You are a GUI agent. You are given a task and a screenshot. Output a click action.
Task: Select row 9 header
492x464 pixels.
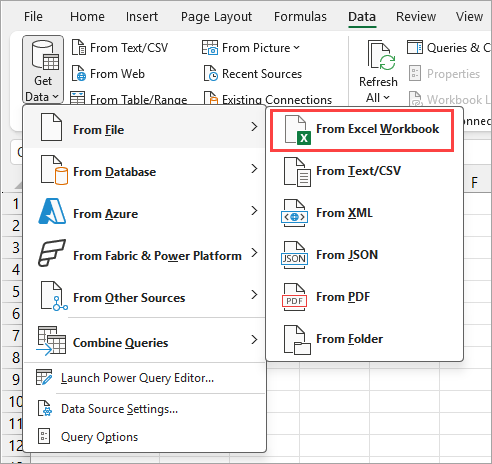[13, 379]
